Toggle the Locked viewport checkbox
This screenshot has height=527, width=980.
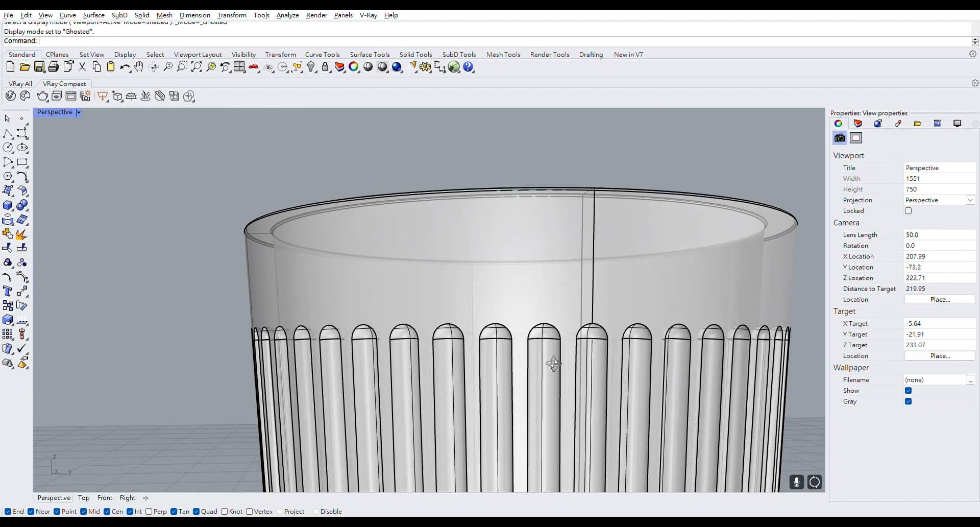coord(908,211)
